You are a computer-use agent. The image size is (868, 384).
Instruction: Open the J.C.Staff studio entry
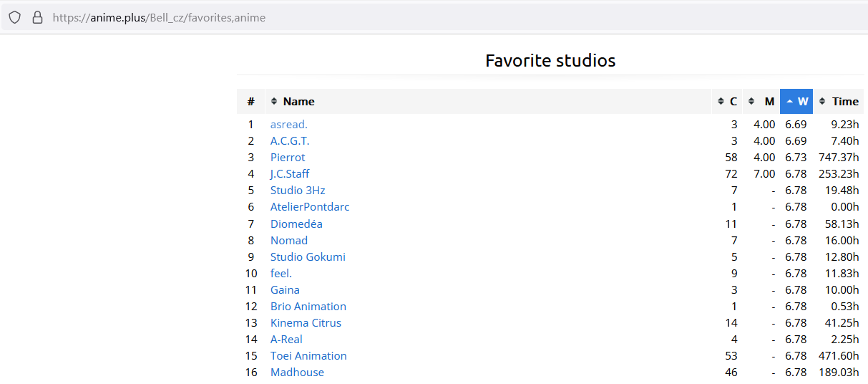tap(290, 174)
